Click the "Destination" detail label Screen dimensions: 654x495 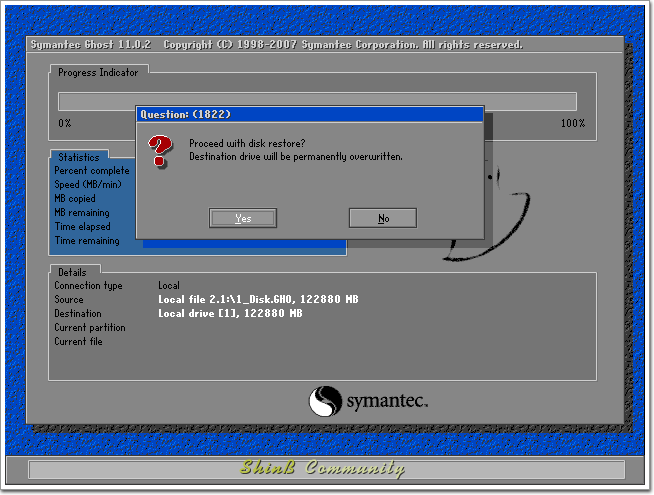point(78,314)
